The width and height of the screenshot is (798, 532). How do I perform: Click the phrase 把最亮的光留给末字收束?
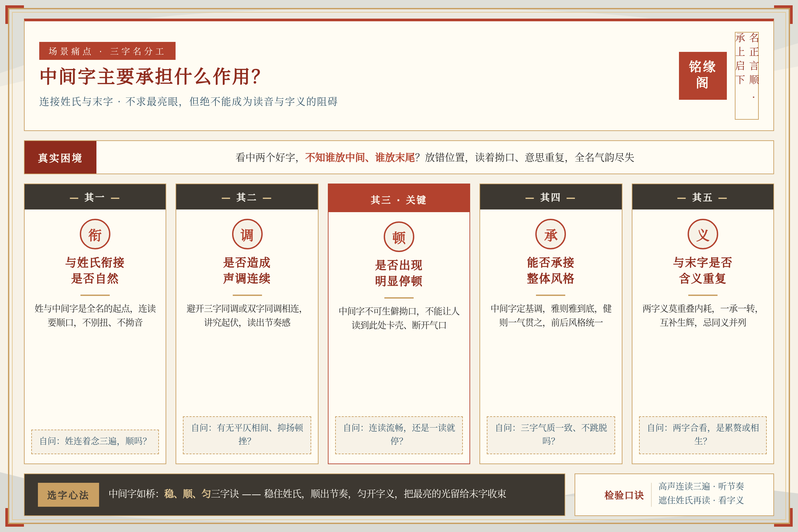click(x=455, y=494)
